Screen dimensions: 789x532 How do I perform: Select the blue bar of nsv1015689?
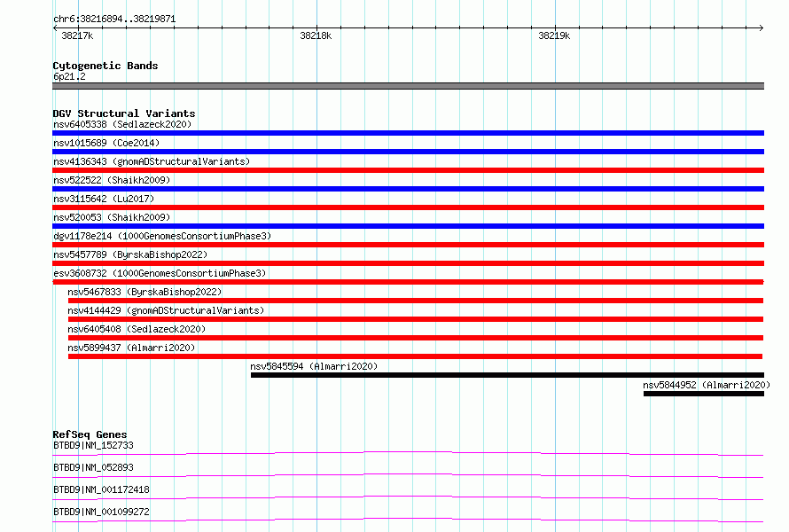tap(408, 152)
